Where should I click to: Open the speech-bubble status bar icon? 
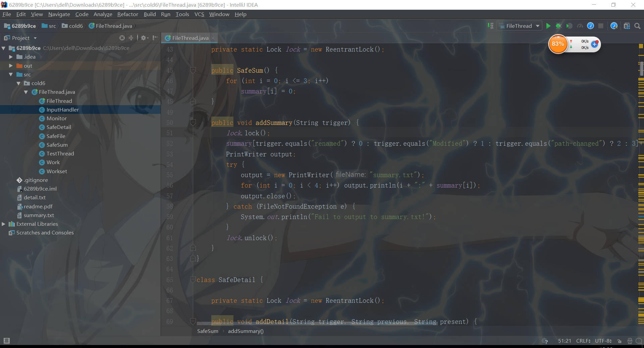pos(639,341)
